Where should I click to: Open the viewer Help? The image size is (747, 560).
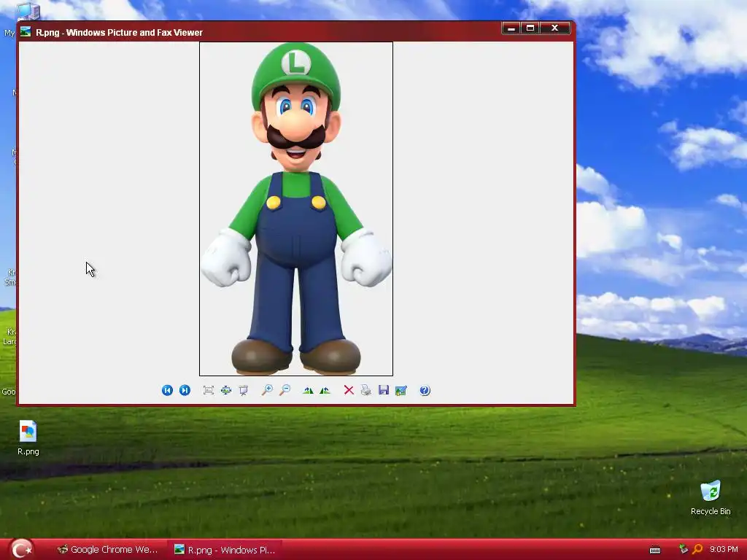click(x=425, y=391)
